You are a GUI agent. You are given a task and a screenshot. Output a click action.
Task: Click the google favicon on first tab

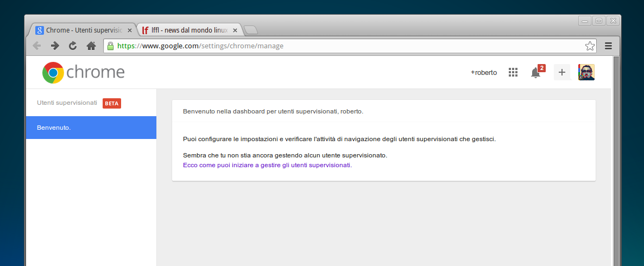(40, 30)
